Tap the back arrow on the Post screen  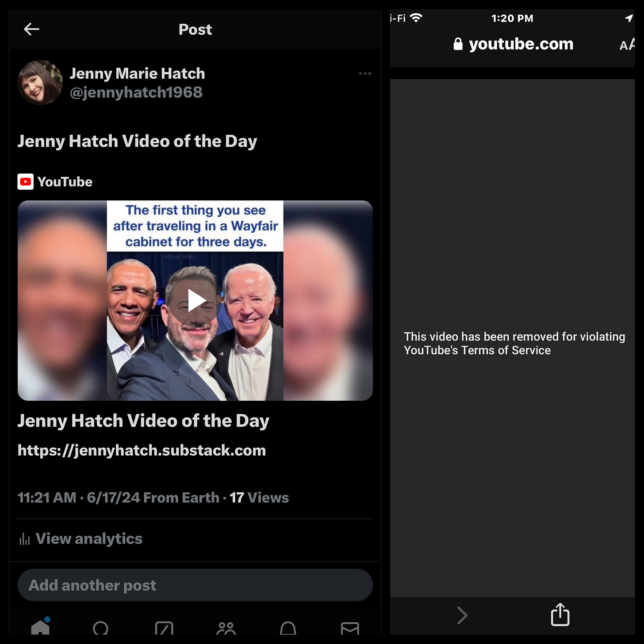pos(31,29)
